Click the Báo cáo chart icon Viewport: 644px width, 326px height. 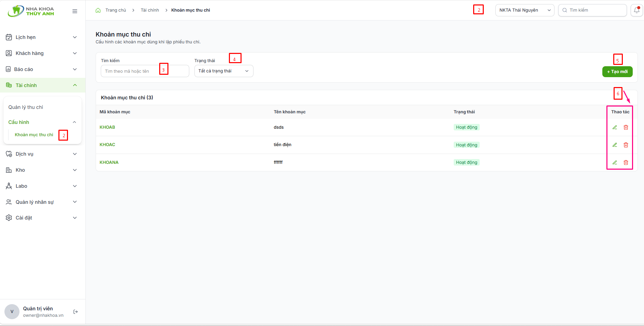click(x=8, y=69)
